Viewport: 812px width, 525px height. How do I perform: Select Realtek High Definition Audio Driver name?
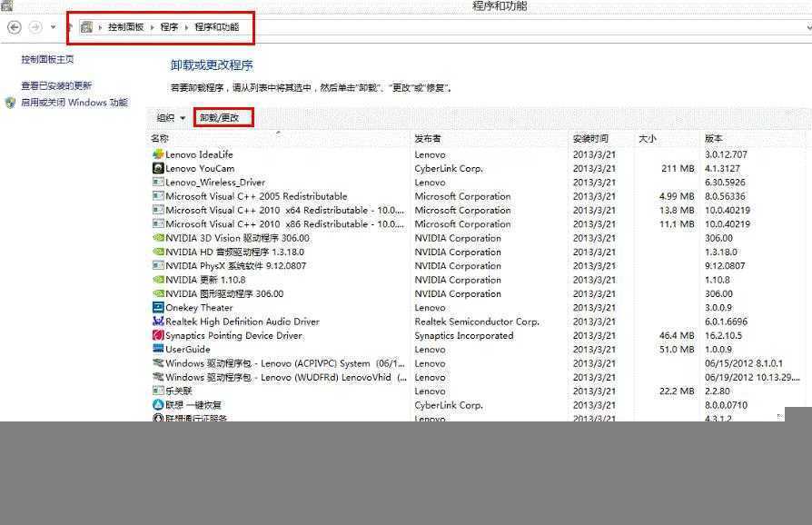[x=243, y=322]
